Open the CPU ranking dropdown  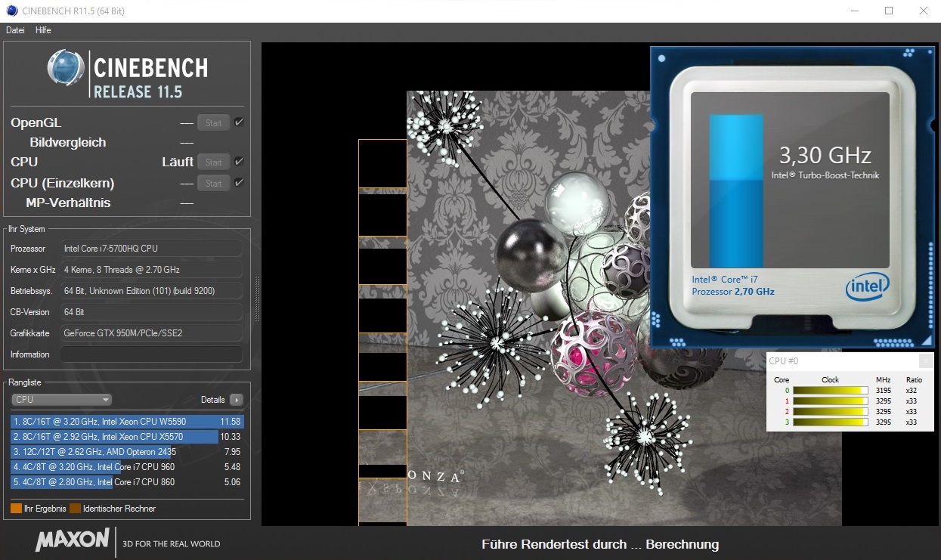pyautogui.click(x=62, y=400)
